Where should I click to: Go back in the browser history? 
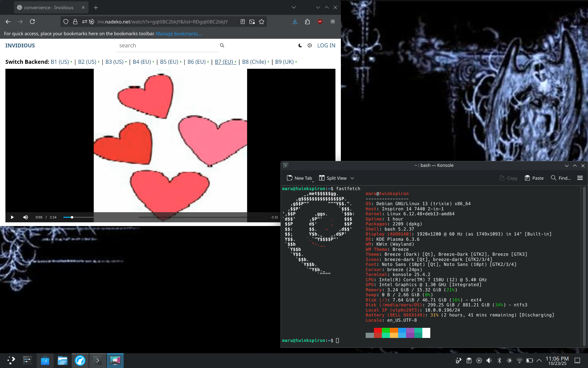pos(8,22)
